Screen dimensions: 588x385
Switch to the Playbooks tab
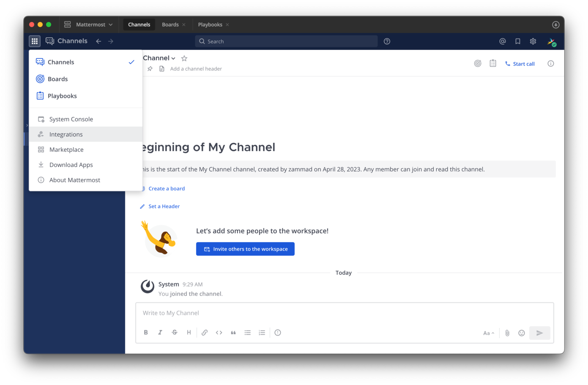point(210,25)
